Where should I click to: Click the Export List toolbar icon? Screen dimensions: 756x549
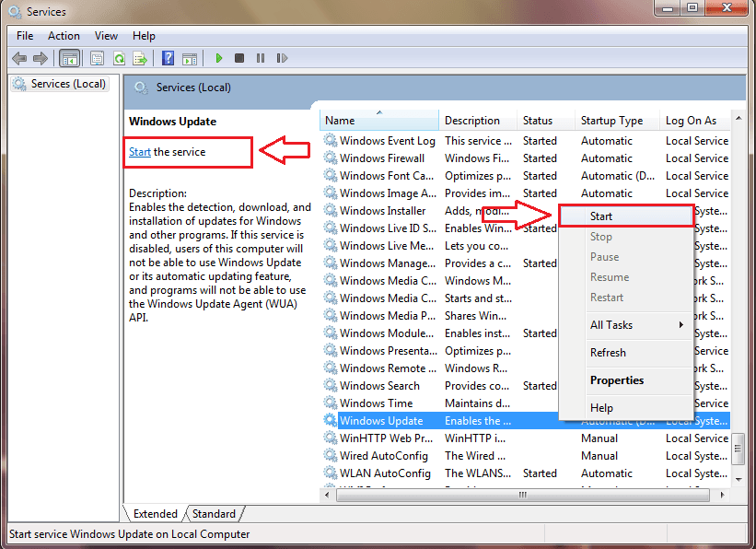coord(141,58)
